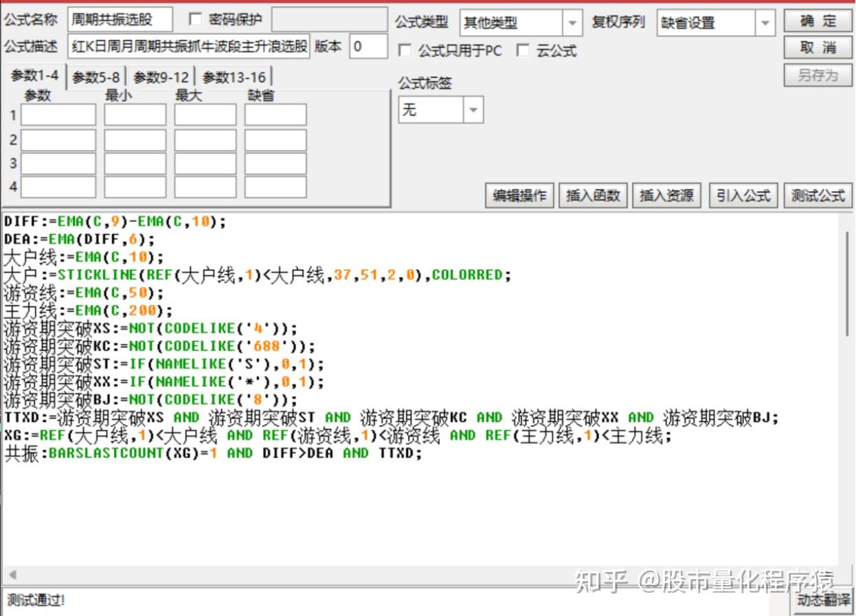Click parameter 1 最小 field
The width and height of the screenshot is (856, 616).
click(135, 115)
